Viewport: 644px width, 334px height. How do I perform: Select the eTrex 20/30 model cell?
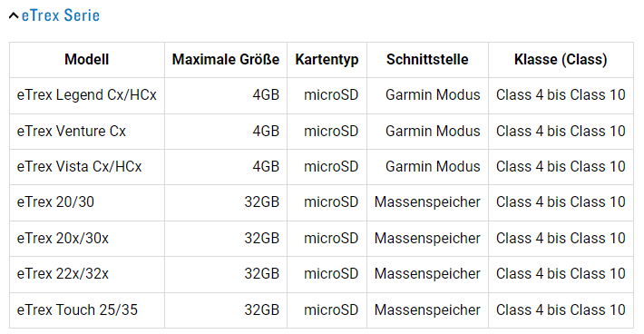pos(87,202)
